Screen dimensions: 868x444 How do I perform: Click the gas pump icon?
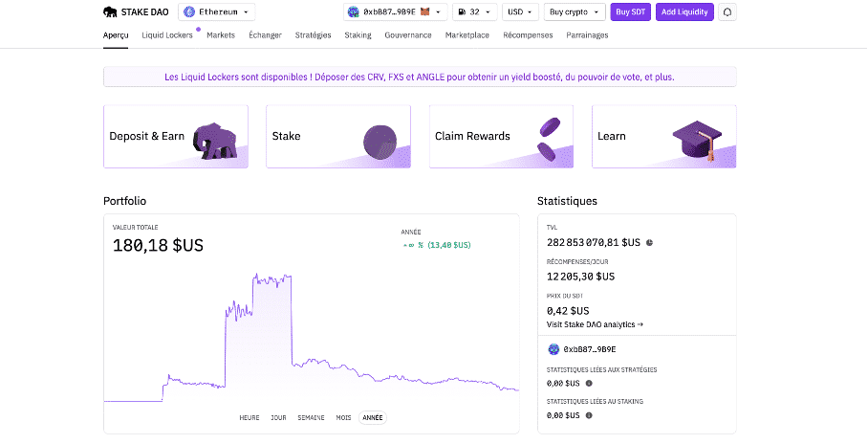462,11
